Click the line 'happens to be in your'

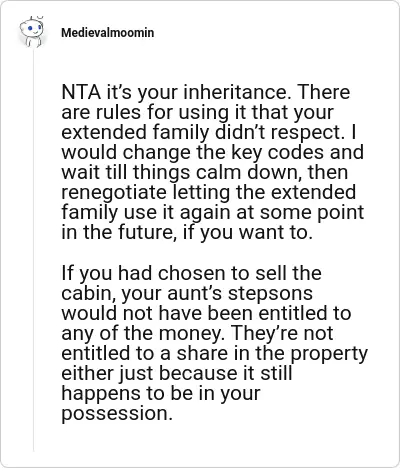click(161, 394)
